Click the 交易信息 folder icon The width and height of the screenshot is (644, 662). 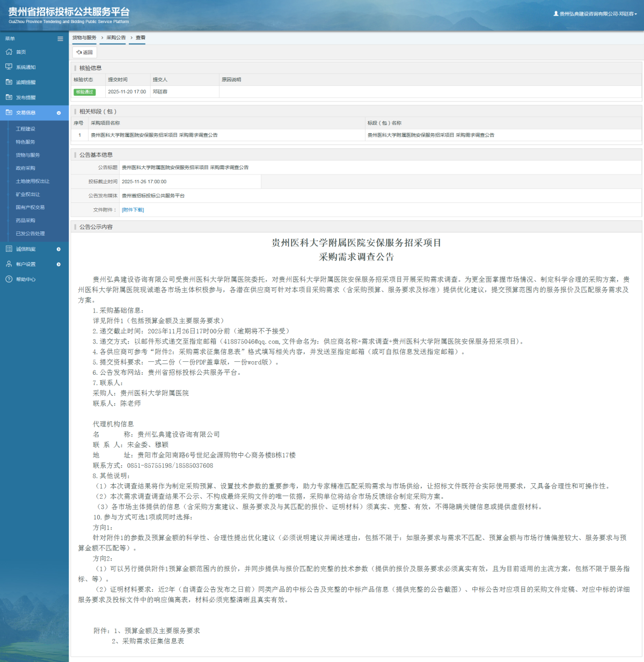[x=9, y=113]
